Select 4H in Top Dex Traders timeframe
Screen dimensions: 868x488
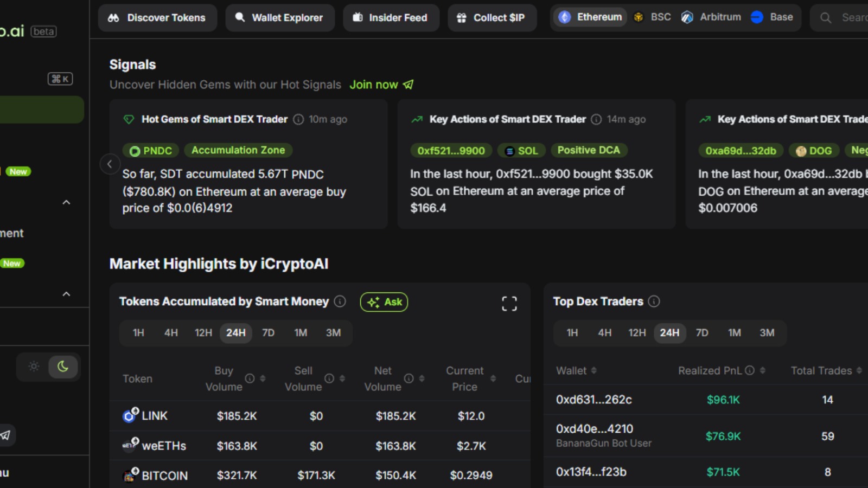click(x=605, y=333)
